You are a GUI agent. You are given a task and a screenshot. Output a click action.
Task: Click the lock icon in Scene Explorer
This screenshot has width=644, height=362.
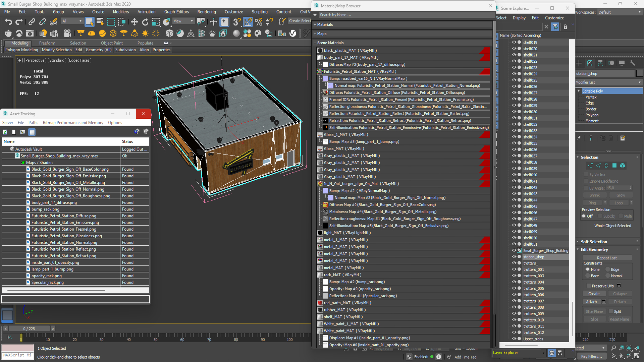[565, 27]
